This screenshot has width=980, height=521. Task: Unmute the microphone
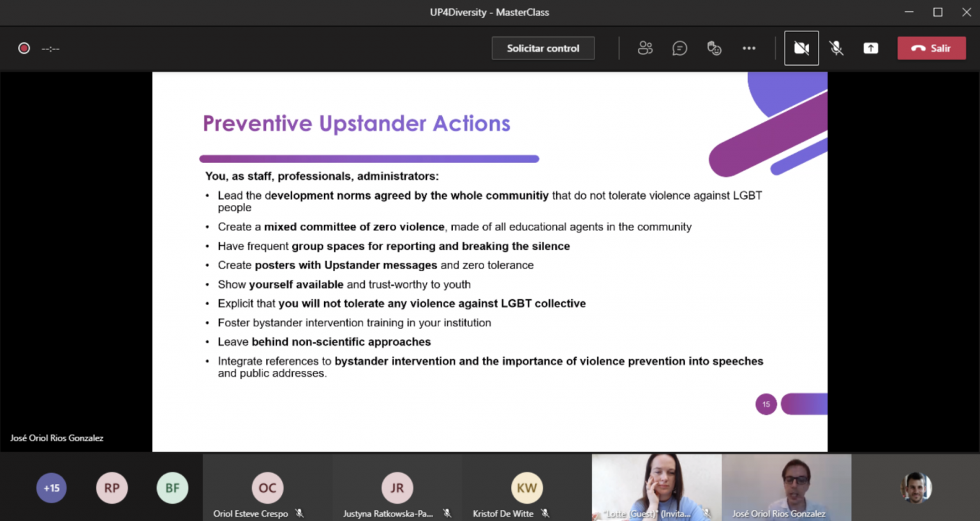click(836, 48)
